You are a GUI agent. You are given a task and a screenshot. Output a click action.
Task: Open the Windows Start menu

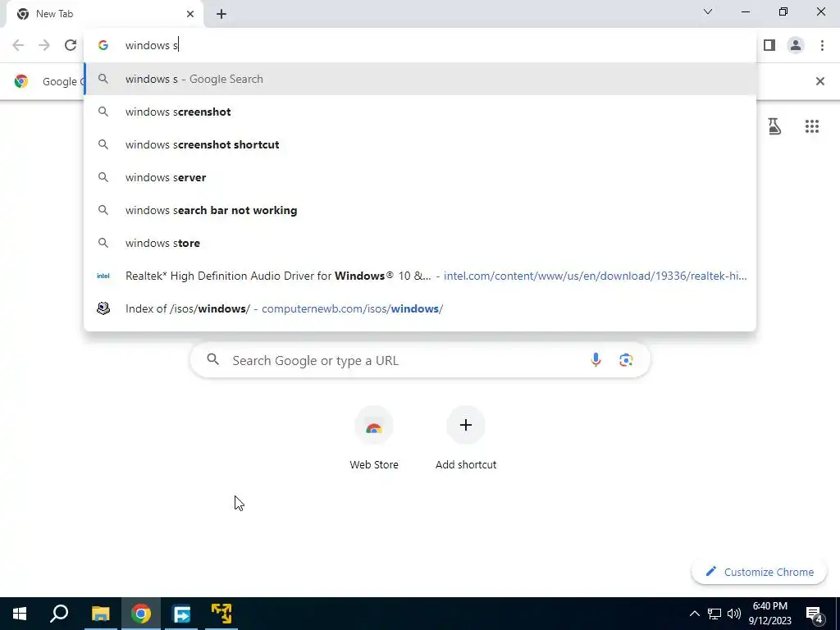coord(20,614)
